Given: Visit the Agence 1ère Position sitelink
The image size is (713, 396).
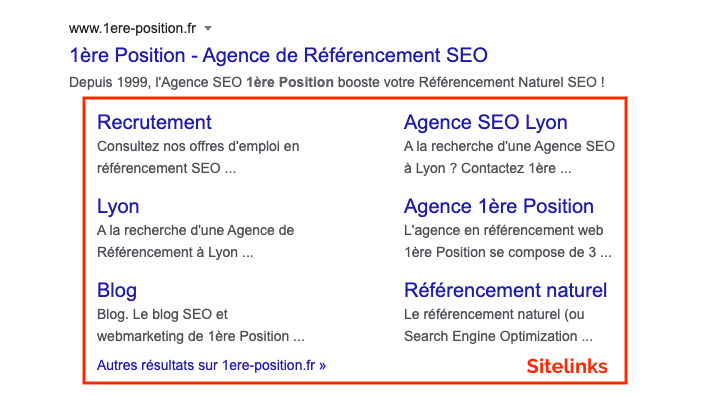Looking at the screenshot, I should point(498,206).
